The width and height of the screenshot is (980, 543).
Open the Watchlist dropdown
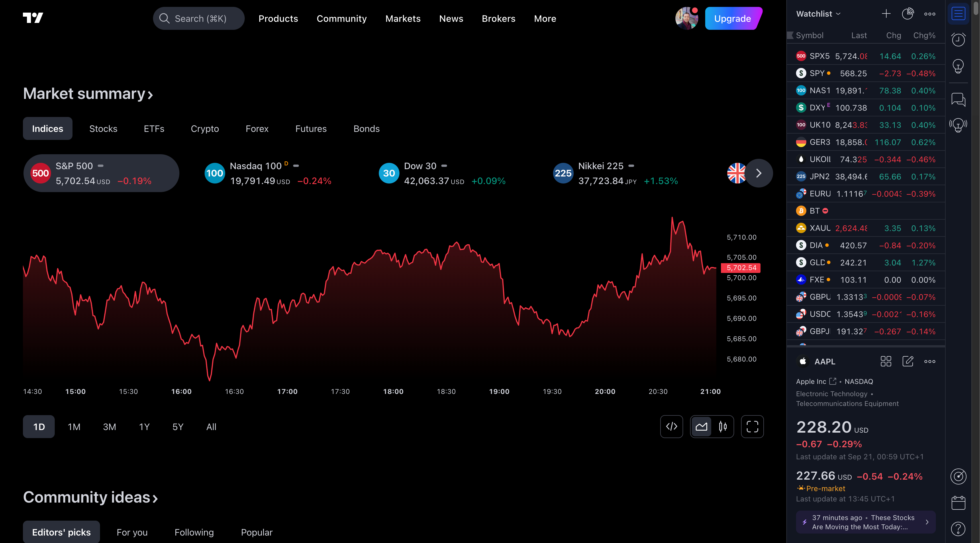[x=818, y=14]
